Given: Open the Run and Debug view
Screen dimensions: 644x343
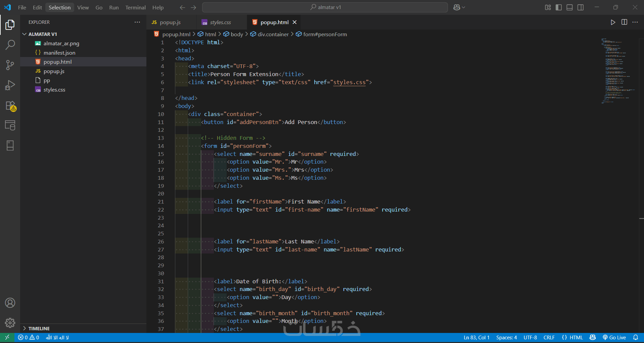Looking at the screenshot, I should (10, 85).
